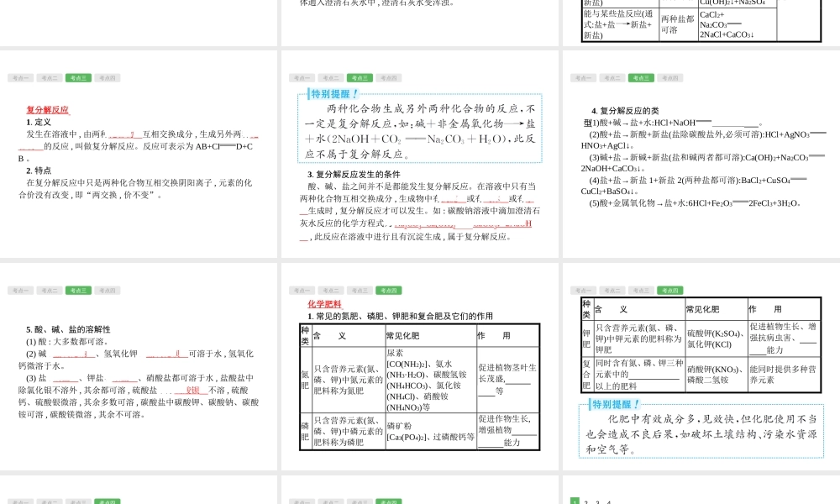Viewport: 840px width, 504px height.
Task: Select 考点一 tab on the 复分解反应发生的条件 slide
Action: click(302, 78)
